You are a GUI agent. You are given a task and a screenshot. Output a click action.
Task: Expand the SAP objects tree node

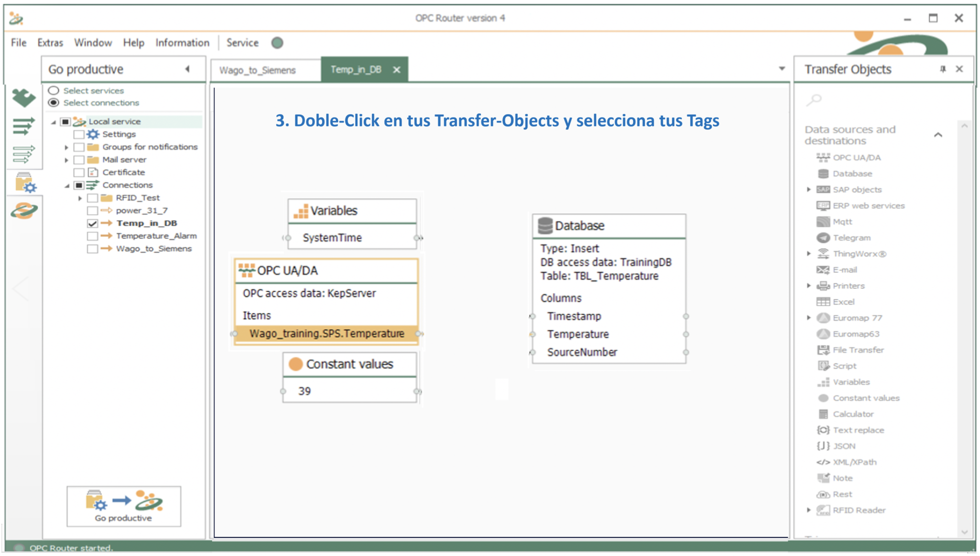pos(809,189)
